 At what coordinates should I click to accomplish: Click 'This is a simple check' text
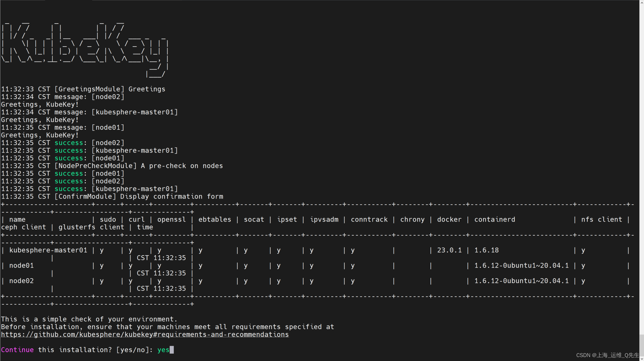(x=89, y=319)
